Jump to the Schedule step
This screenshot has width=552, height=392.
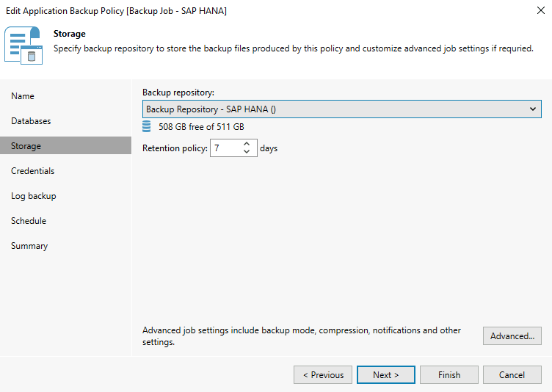coord(29,221)
